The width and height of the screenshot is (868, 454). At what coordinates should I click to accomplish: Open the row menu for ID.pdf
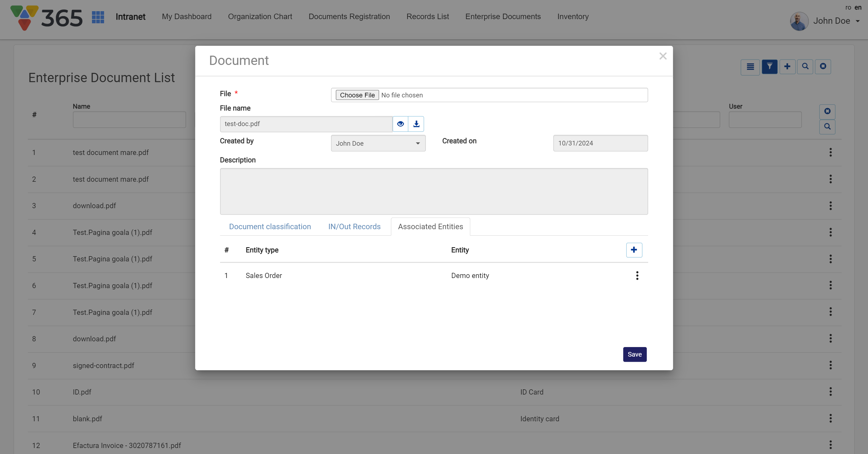[x=830, y=392]
